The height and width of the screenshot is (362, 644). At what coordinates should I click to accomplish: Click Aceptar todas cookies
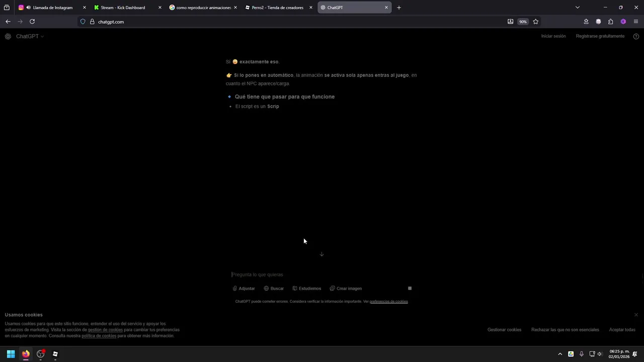pyautogui.click(x=622, y=330)
